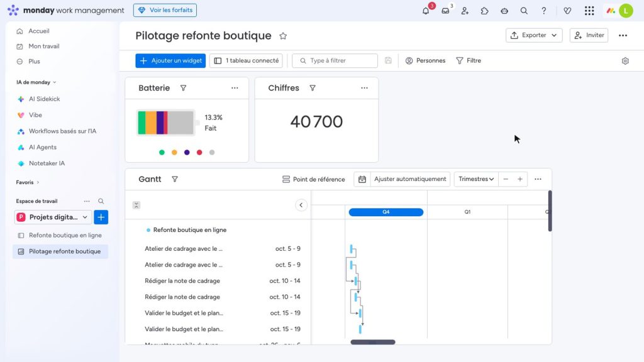
Task: Open AI Agents
Action: [42, 147]
